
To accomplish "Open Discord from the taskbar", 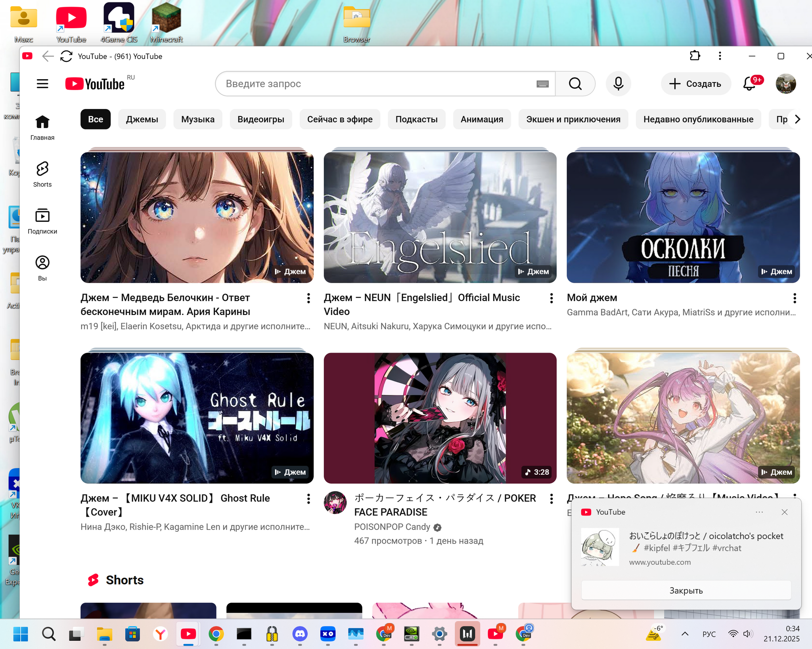I will point(300,634).
